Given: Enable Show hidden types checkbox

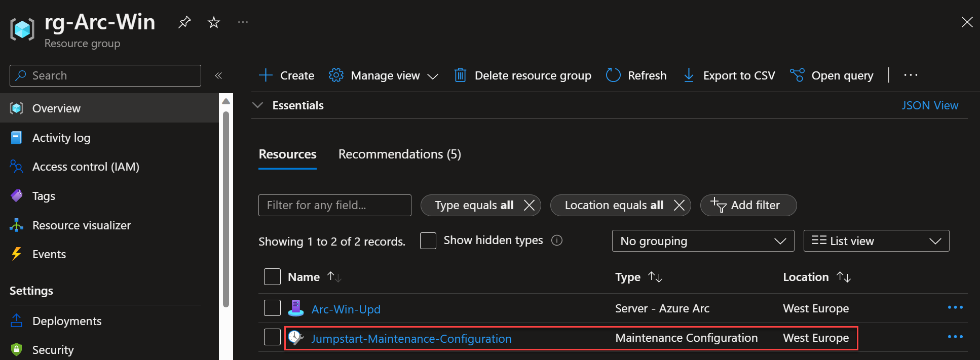Looking at the screenshot, I should (428, 241).
